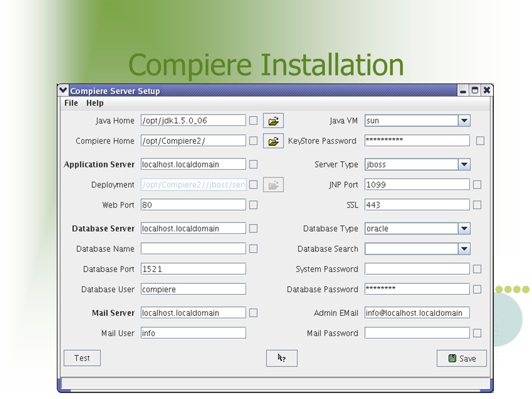Maximize the Compiere Server Setup window

475,91
